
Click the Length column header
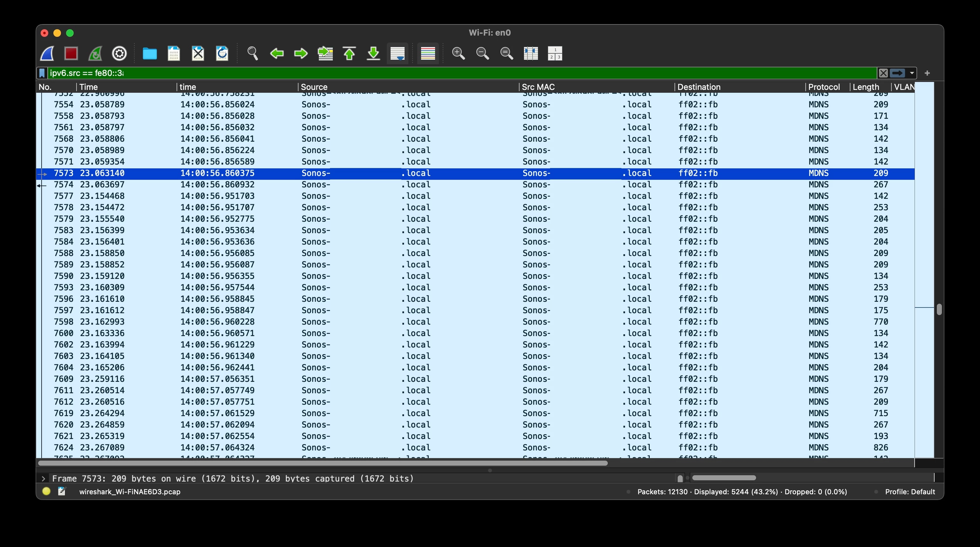coord(865,87)
